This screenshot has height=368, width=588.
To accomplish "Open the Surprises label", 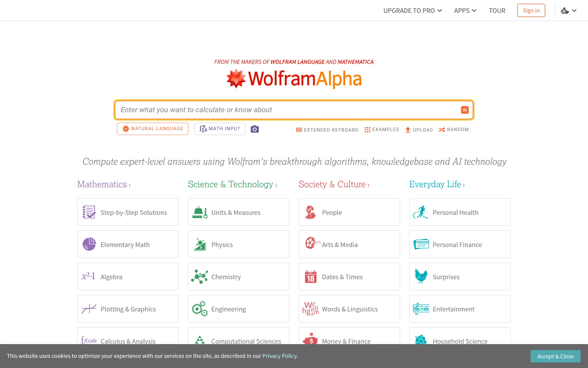I will click(446, 277).
